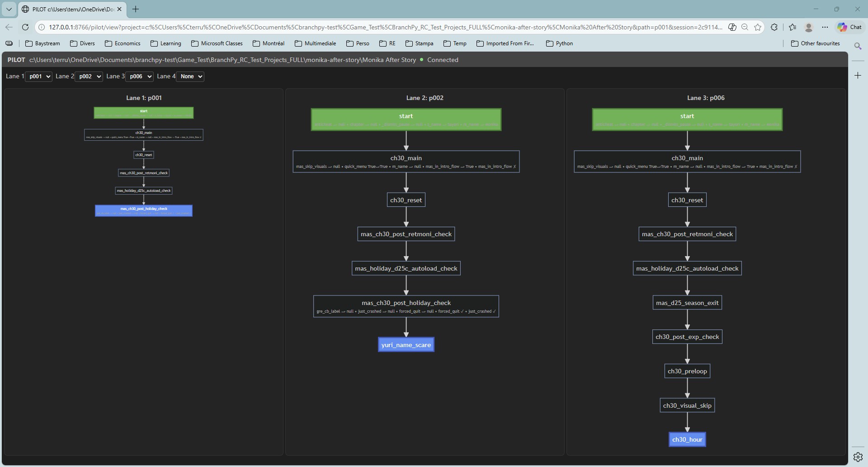Image resolution: width=868 pixels, height=467 pixels.
Task: Click the ch30_hour node in Lane 3
Action: (x=687, y=439)
